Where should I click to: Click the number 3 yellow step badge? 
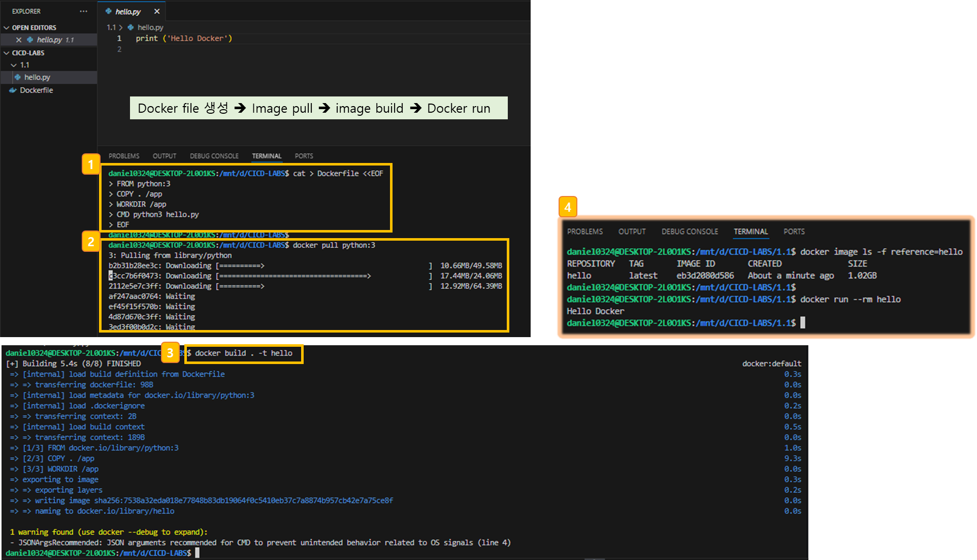(x=170, y=353)
